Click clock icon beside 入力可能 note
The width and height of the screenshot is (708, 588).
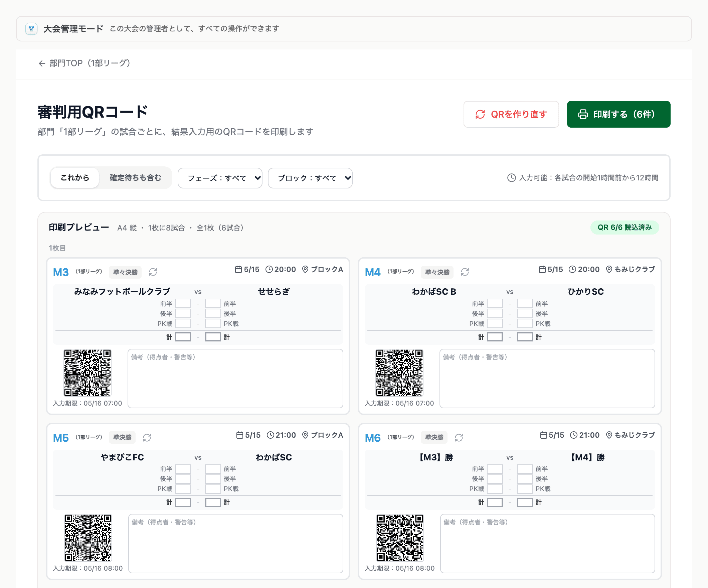click(x=511, y=178)
